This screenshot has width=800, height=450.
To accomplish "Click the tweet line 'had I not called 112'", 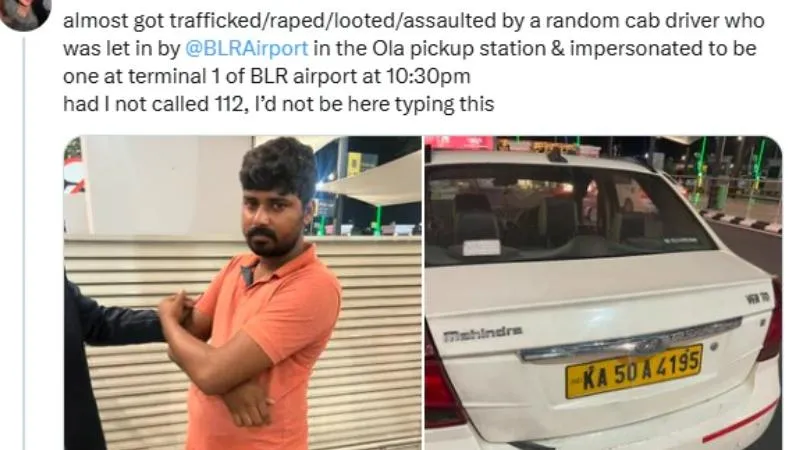I will (279, 104).
